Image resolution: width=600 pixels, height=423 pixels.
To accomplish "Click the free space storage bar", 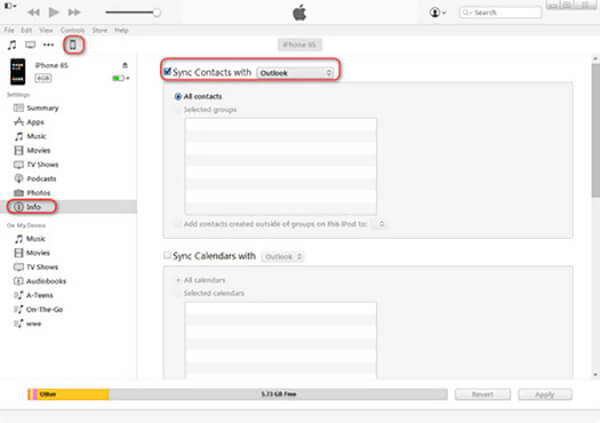I will click(278, 394).
